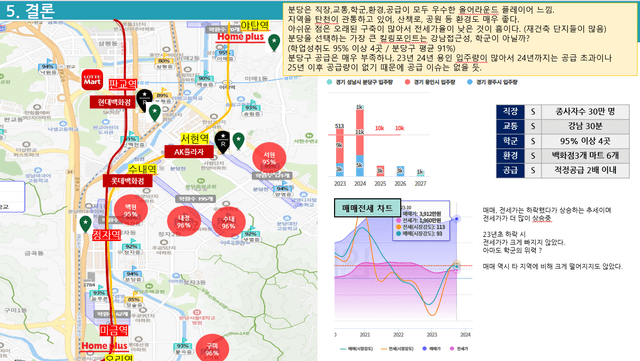640x361 pixels.
Task: Click the red 서현 95% circle marker
Action: click(x=269, y=158)
